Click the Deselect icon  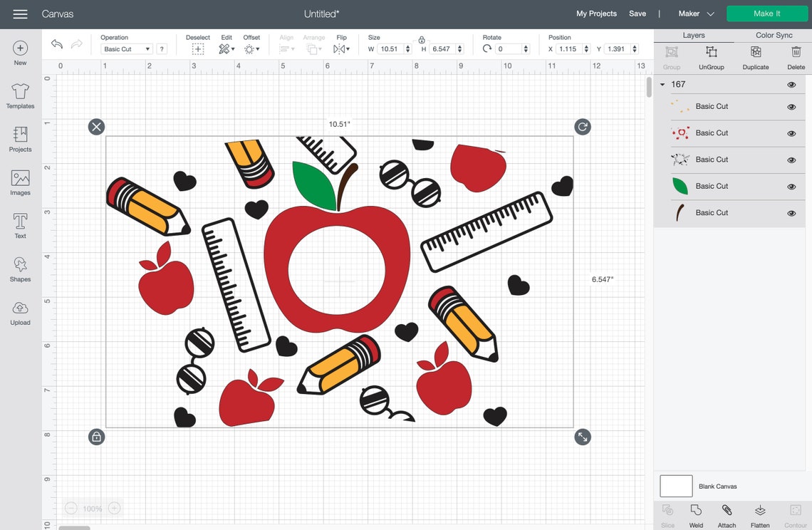[198, 49]
